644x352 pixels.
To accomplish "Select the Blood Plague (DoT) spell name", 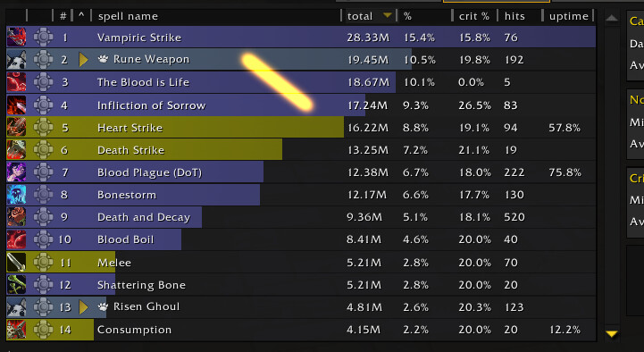I will pos(149,172).
